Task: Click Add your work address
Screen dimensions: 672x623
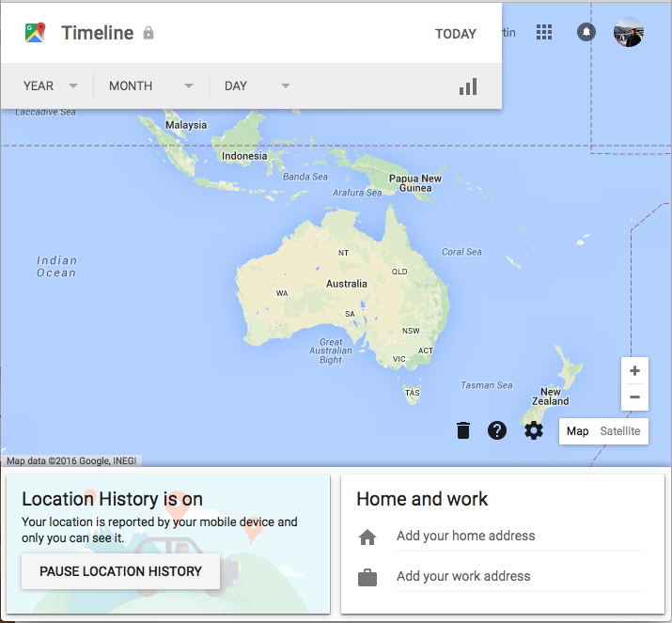Action: [463, 576]
